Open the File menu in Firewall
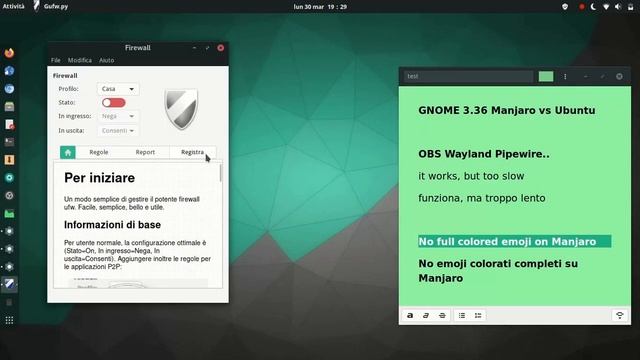Image resolution: width=640 pixels, height=360 pixels. coord(56,60)
